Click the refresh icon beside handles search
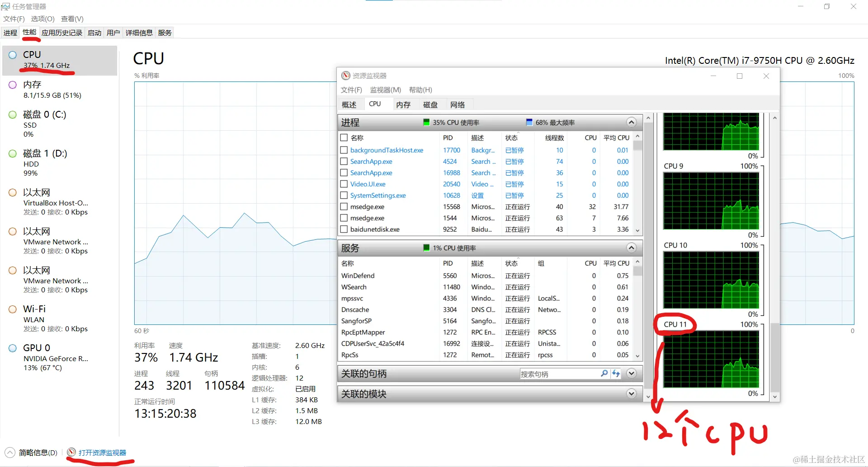The image size is (868, 467). pos(616,373)
